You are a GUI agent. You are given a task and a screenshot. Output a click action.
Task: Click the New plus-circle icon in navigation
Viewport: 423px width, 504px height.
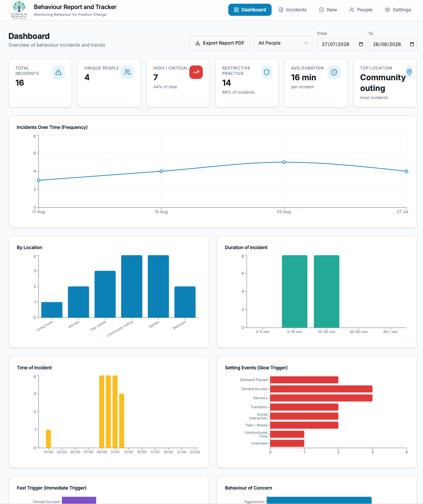point(322,10)
